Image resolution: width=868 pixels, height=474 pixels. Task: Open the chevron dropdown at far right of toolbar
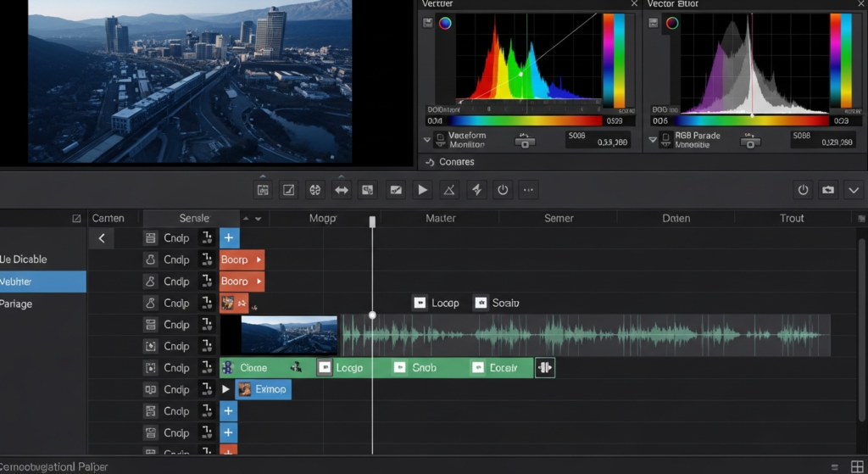pyautogui.click(x=854, y=190)
